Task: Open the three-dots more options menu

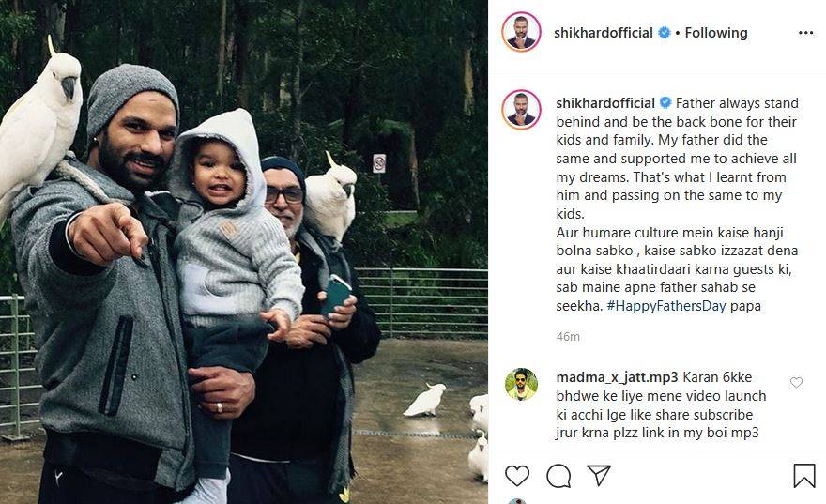Action: [x=805, y=33]
